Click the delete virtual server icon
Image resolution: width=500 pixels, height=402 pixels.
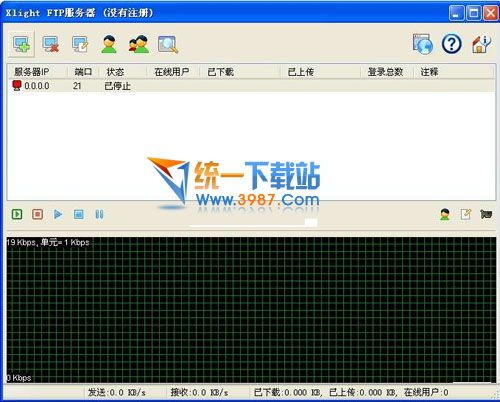[x=51, y=44]
